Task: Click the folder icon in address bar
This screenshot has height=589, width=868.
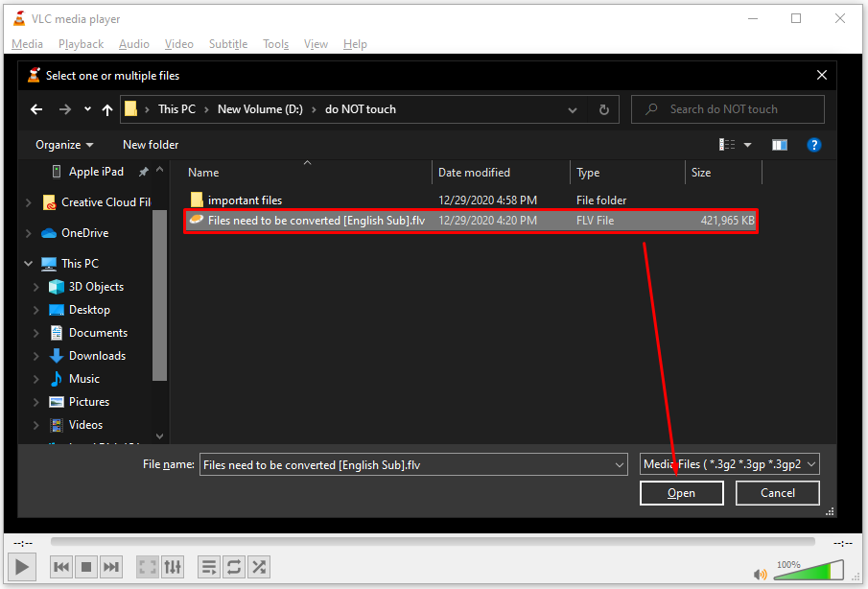Action: [131, 108]
